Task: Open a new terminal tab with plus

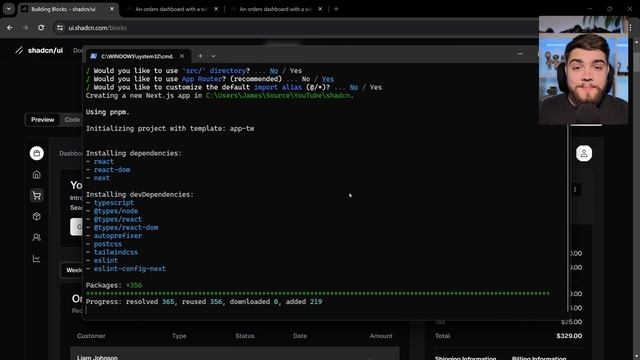Action: click(200, 56)
